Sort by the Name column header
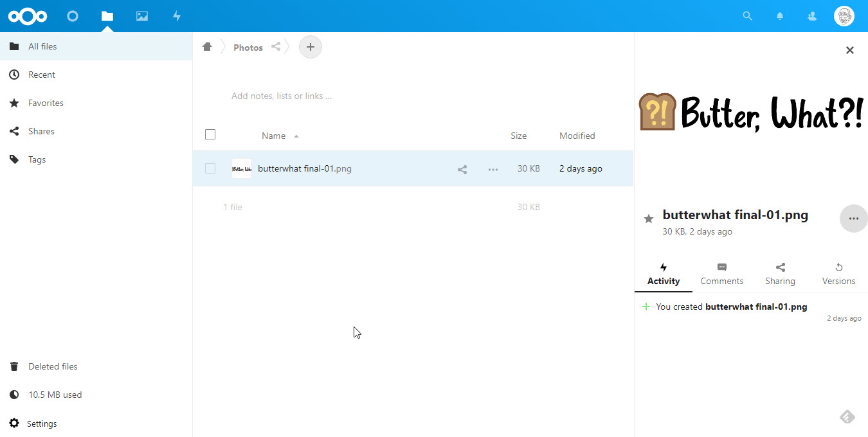Screen dimensions: 868x437 (273, 136)
